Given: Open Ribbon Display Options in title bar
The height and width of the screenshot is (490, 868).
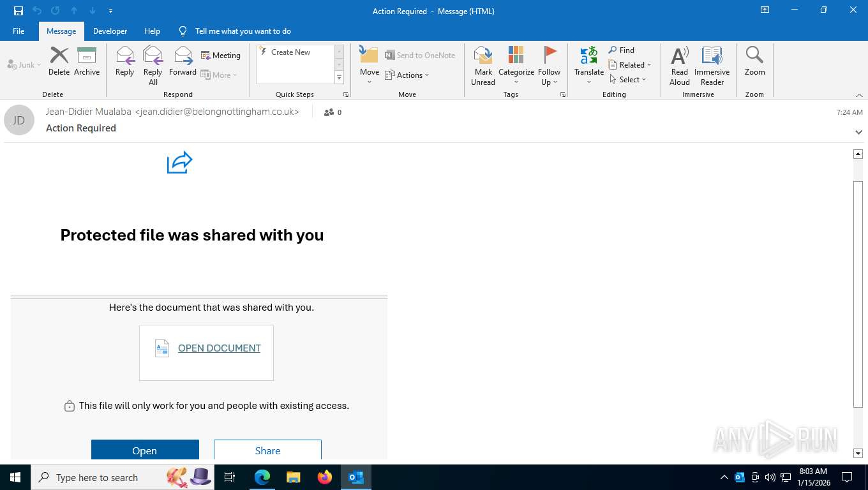Looking at the screenshot, I should pyautogui.click(x=765, y=10).
